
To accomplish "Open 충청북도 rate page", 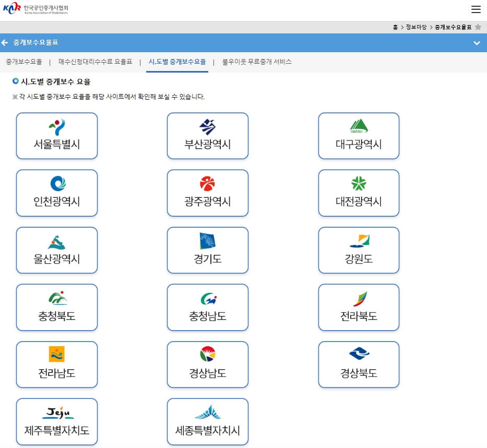I will point(57,307).
